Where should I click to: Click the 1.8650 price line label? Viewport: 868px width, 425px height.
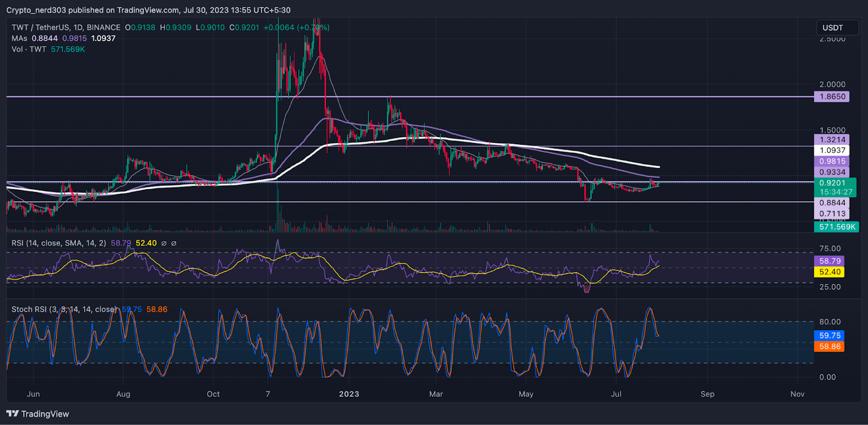point(832,96)
